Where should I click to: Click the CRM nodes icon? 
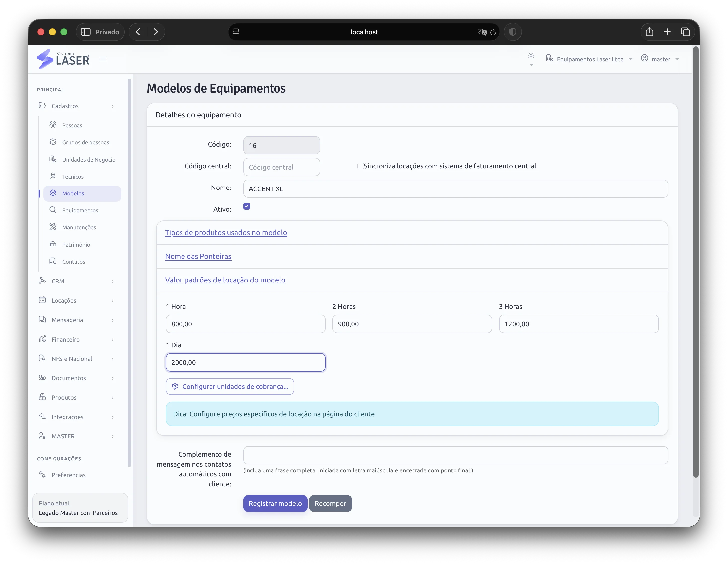click(x=42, y=281)
